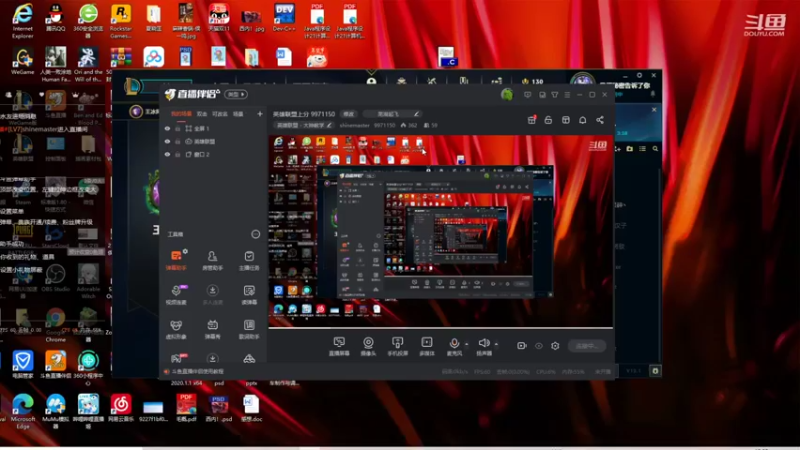The height and width of the screenshot is (450, 800).
Task: Open the 房管助手 tool
Action: [x=212, y=260]
